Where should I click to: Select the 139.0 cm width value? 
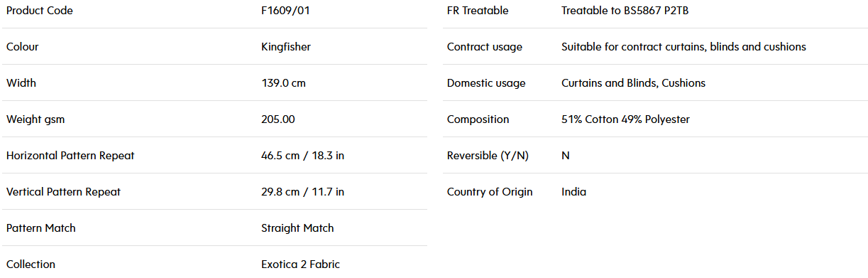[283, 83]
